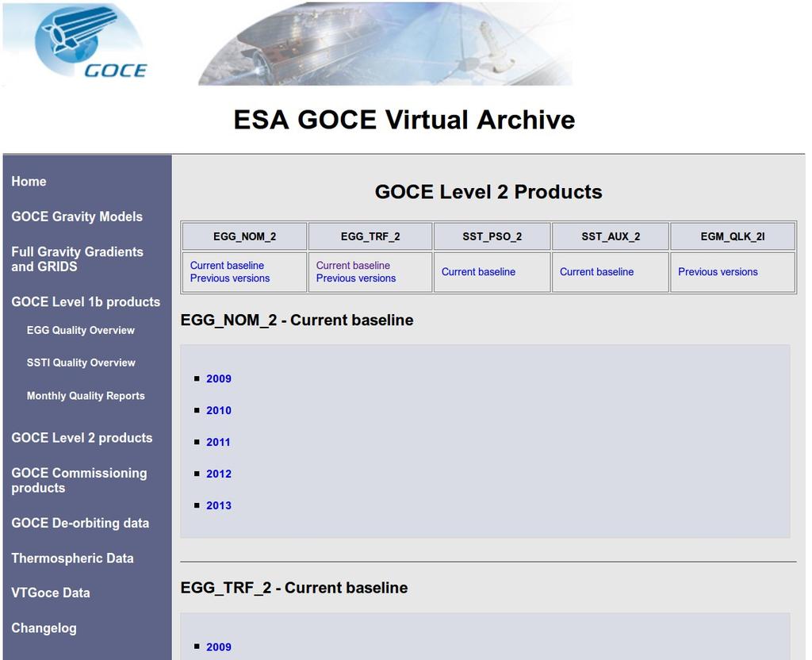Image resolution: width=812 pixels, height=660 pixels.
Task: Go to Full Gravity Gradients and GRIDS
Action: (x=77, y=259)
